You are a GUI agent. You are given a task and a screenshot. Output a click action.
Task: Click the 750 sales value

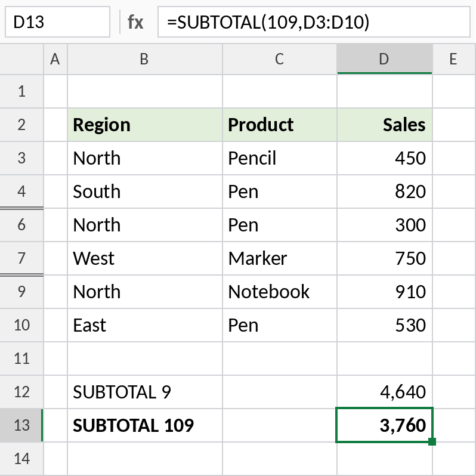[385, 258]
